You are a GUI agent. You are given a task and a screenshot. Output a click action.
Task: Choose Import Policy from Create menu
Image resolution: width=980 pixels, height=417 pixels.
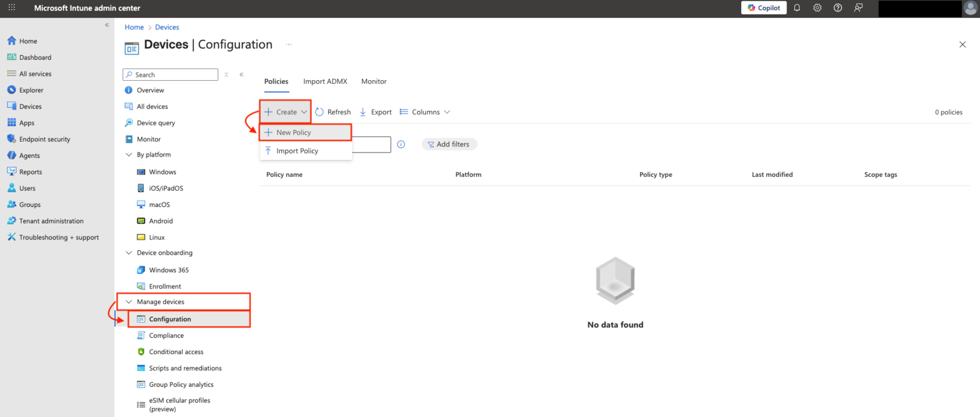[x=306, y=151]
